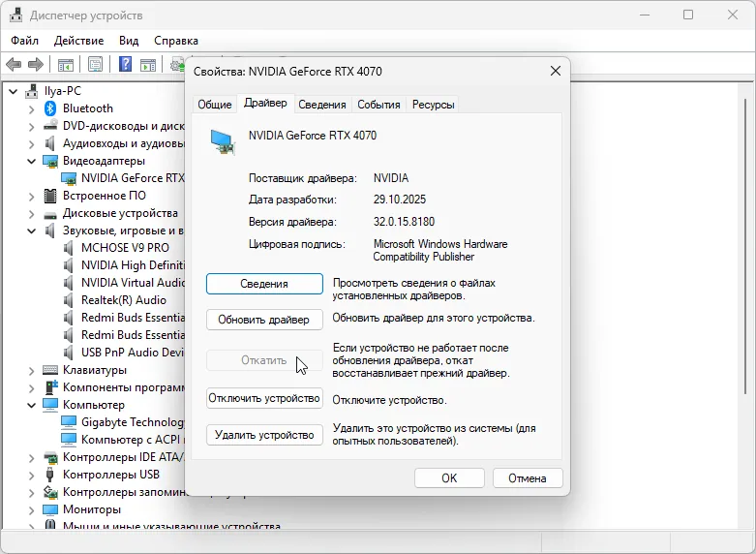
Task: Click the Контроллеры запоминающих storage icon
Action: tap(50, 492)
